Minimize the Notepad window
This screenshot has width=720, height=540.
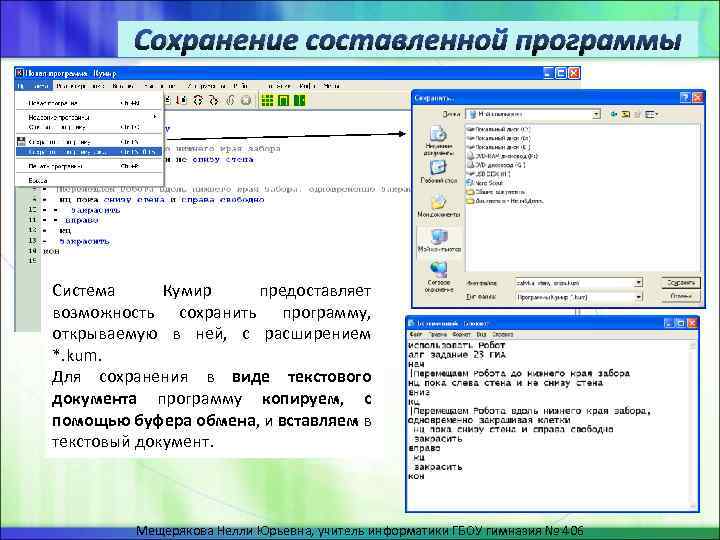[669, 323]
